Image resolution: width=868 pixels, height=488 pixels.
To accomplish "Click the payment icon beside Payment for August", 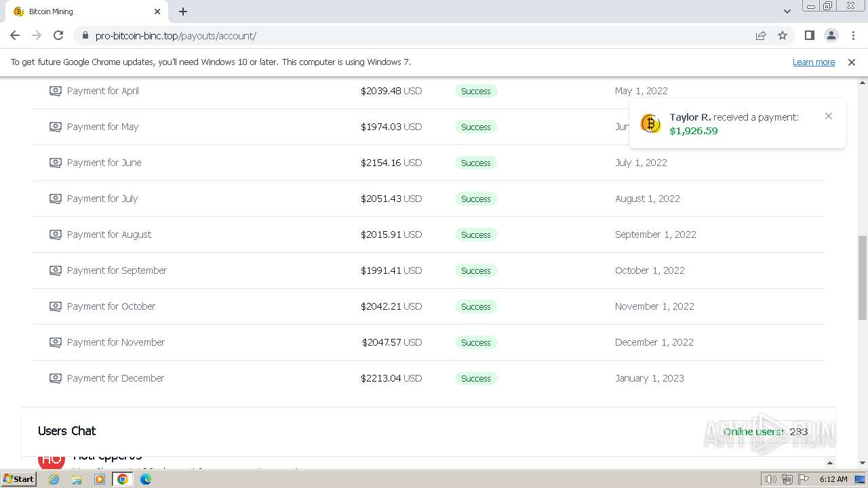I will (x=56, y=235).
